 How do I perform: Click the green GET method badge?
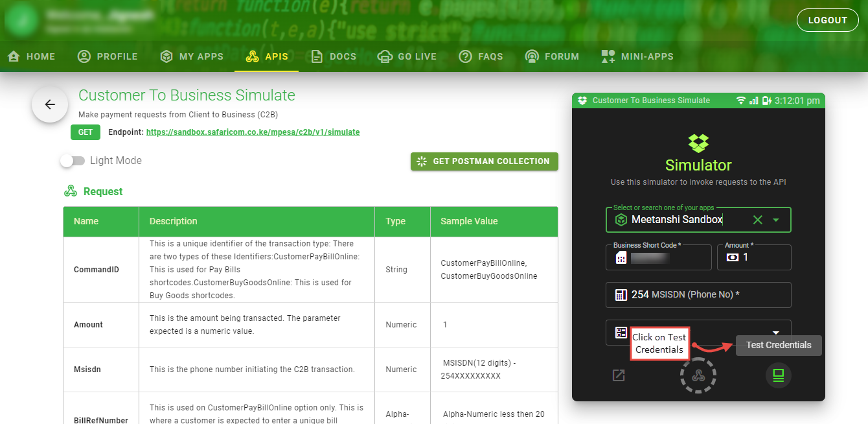(86, 132)
